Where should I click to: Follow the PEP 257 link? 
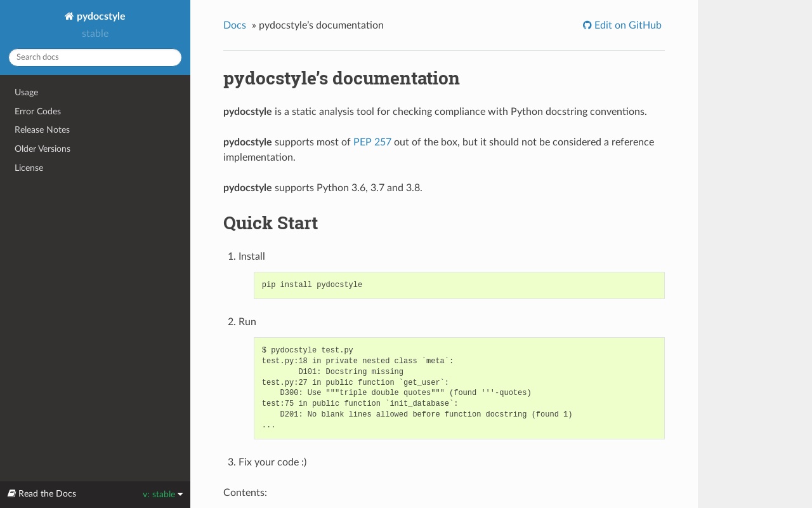point(372,142)
